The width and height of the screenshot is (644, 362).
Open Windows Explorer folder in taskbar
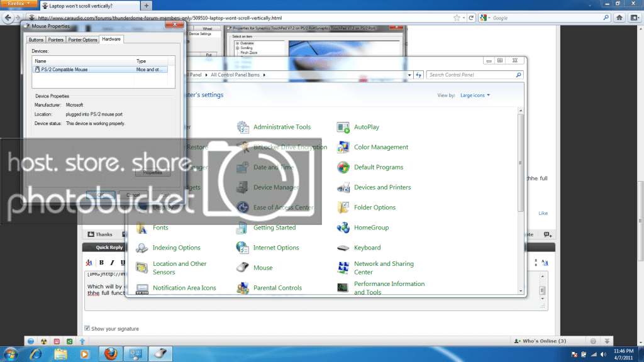click(x=60, y=354)
